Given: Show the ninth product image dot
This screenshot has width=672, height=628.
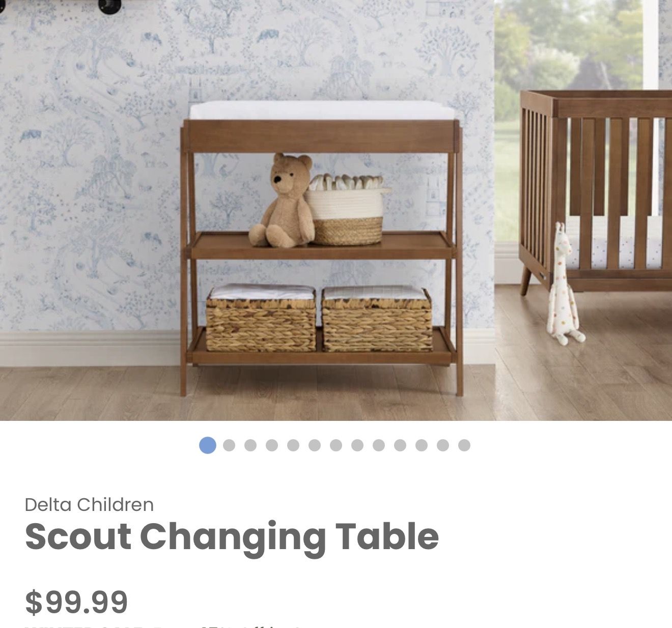Looking at the screenshot, I should (379, 445).
